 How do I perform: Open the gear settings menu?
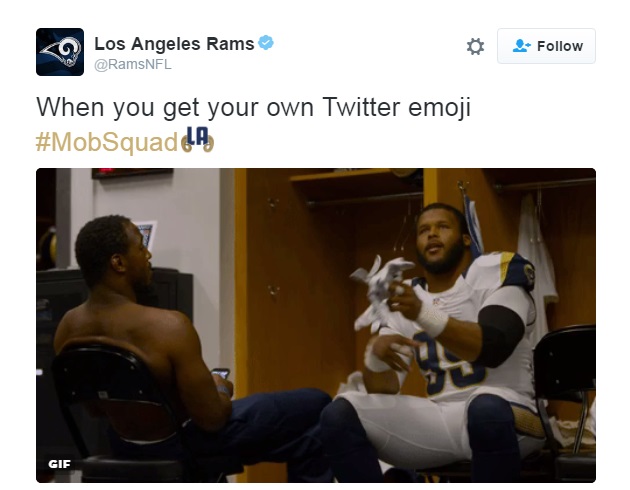475,47
